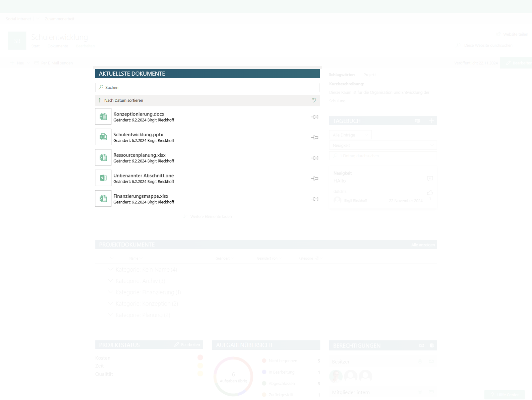Click the Aufgaben übrig donut chart
The height and width of the screenshot is (400, 532).
click(233, 376)
